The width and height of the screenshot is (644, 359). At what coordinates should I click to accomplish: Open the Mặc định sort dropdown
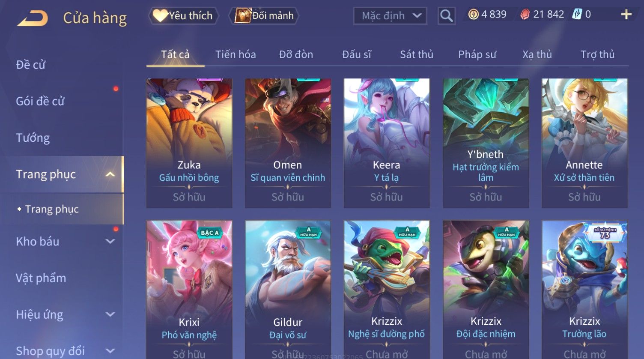tap(390, 16)
